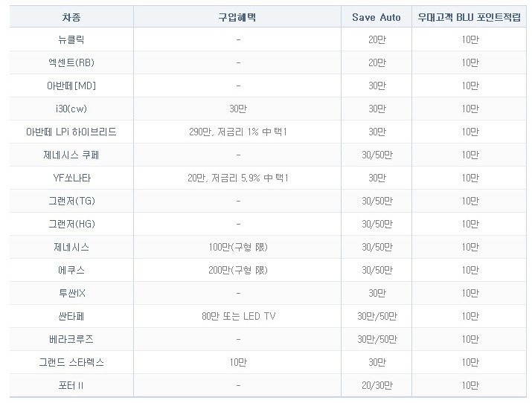The height and width of the screenshot is (403, 532).
Task: Select the 20만, 저금리 5.9% 中 택1 cell
Action: click(238, 178)
